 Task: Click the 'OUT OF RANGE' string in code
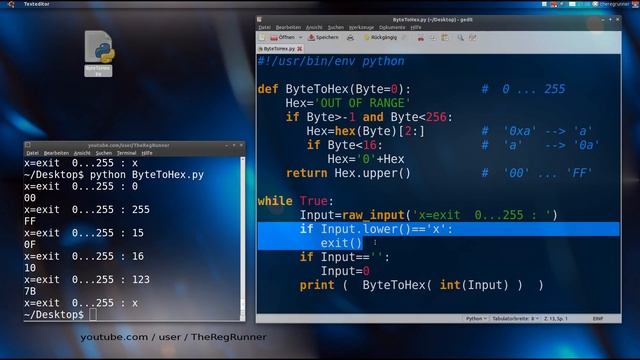[362, 103]
